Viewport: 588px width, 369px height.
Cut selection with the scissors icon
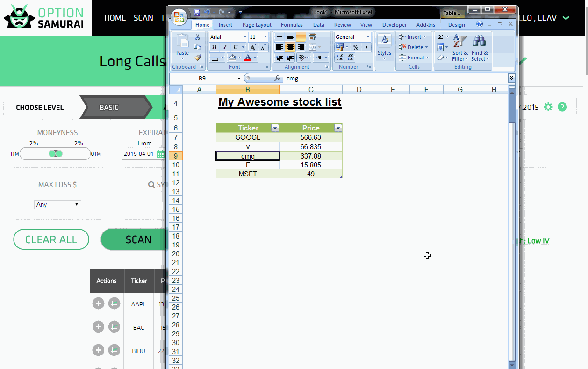pyautogui.click(x=198, y=37)
